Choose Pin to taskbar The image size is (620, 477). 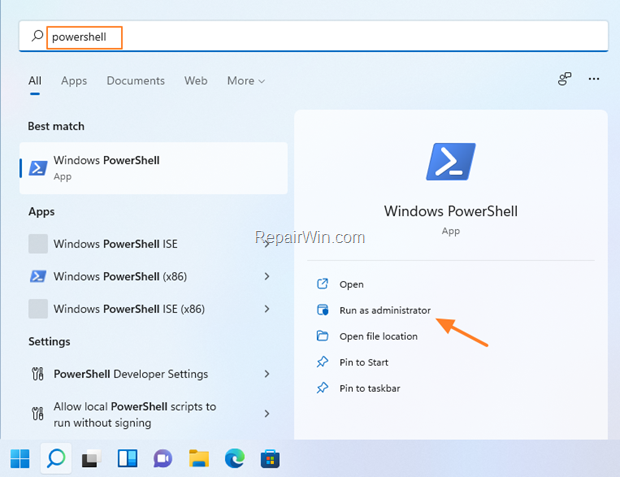(370, 388)
